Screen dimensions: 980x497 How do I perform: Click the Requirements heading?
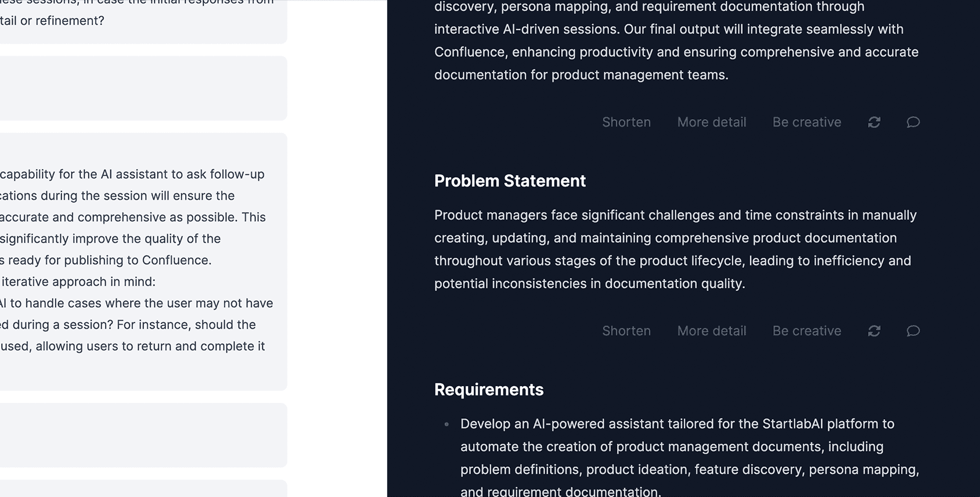pyautogui.click(x=489, y=390)
